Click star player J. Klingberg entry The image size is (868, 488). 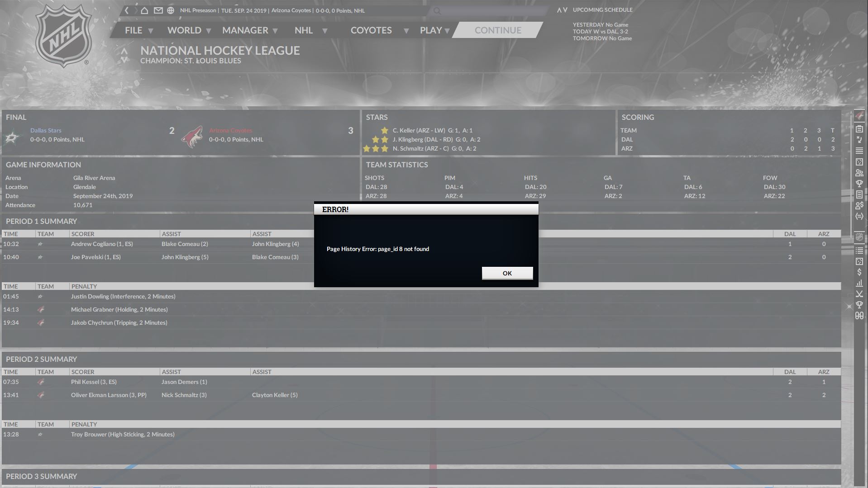click(436, 139)
